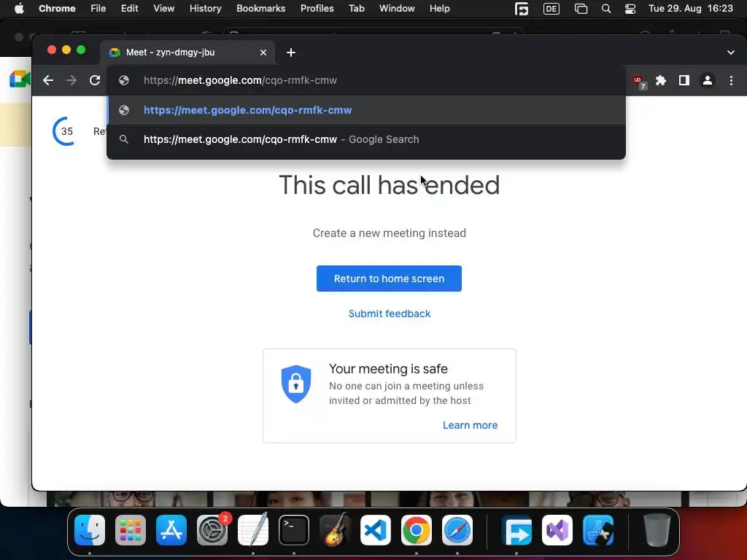Open Safari from the Dock

point(457,530)
